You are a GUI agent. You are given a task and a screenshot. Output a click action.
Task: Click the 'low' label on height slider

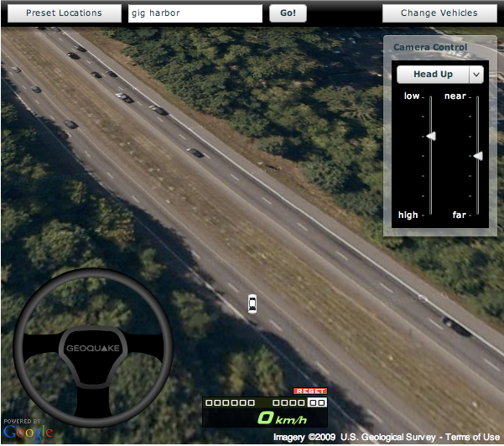tap(412, 96)
